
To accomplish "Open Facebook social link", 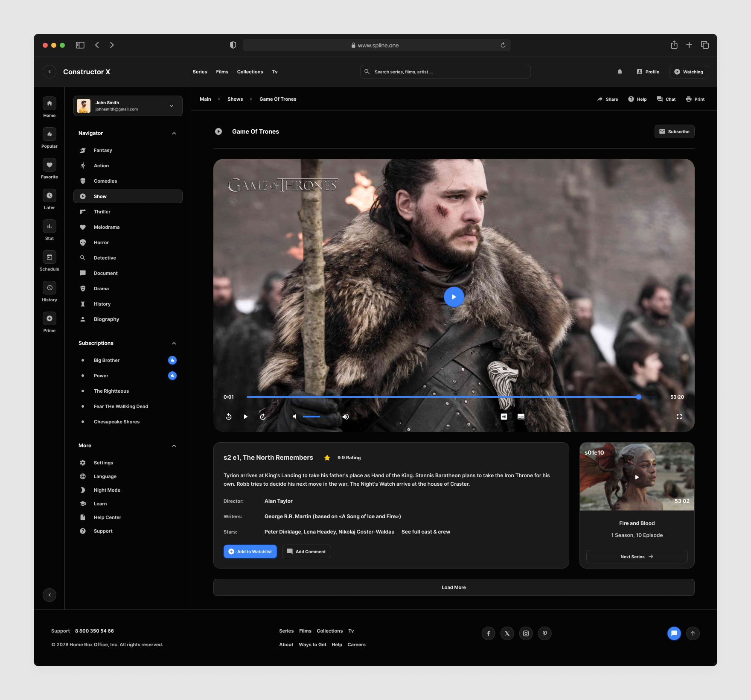I will (489, 633).
